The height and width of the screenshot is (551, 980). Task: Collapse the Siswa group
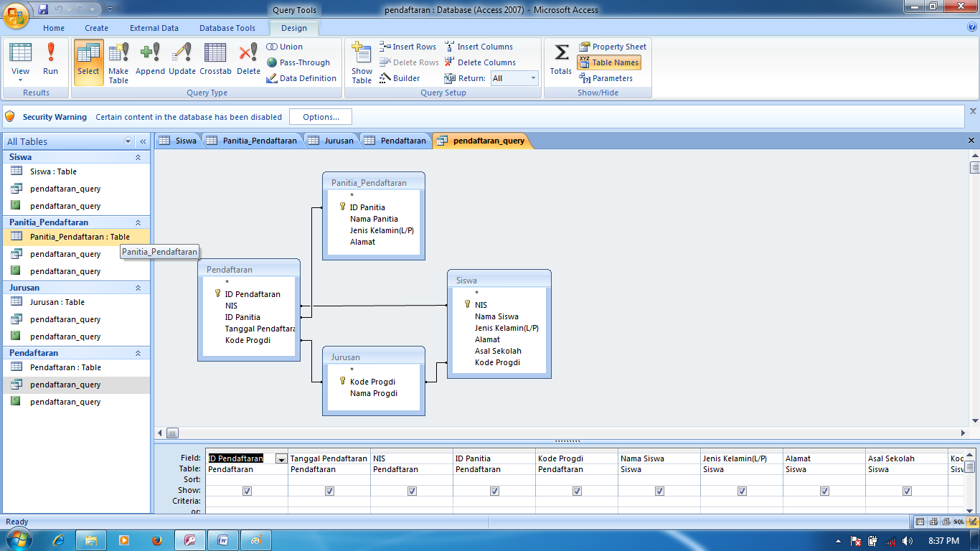point(138,157)
